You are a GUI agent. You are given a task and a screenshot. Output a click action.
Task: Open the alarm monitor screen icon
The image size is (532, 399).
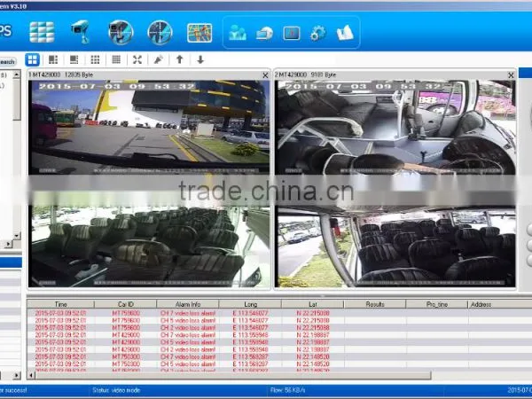pos(292,34)
